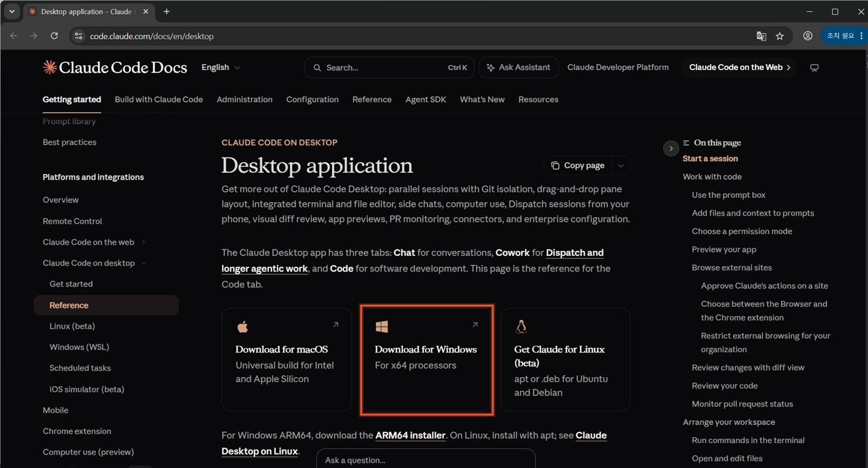Open the Get Claude for Linux card

coord(565,359)
